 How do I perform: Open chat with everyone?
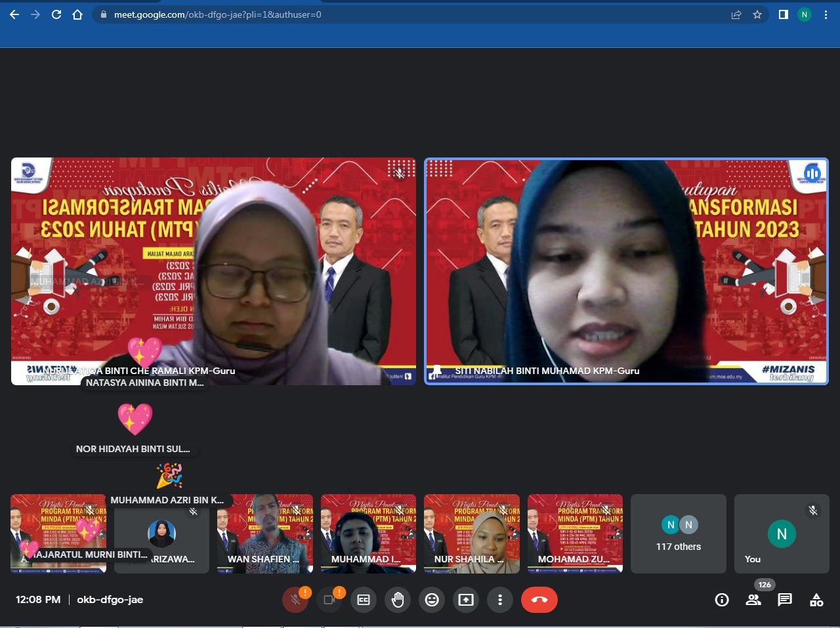point(785,600)
